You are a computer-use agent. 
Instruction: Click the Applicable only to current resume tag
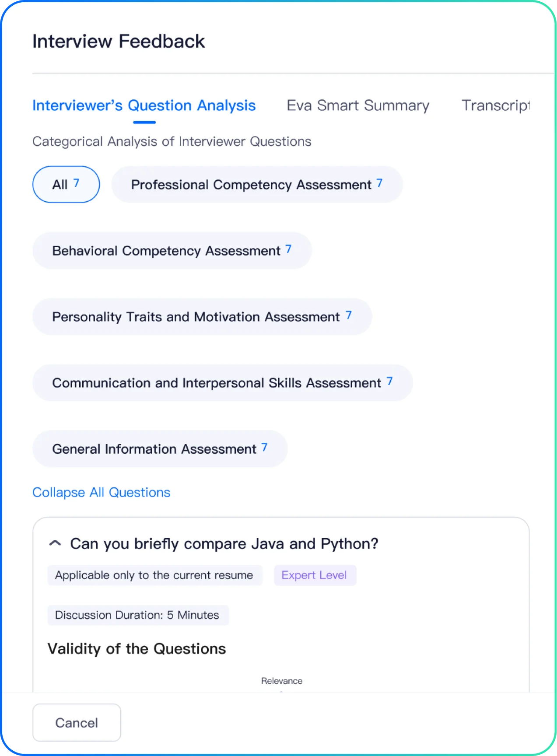pos(154,575)
